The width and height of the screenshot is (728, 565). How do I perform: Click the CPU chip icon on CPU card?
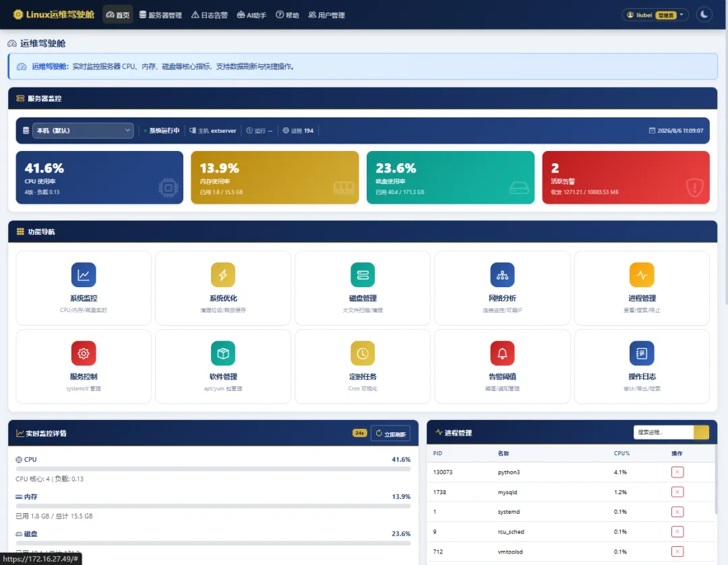click(168, 187)
